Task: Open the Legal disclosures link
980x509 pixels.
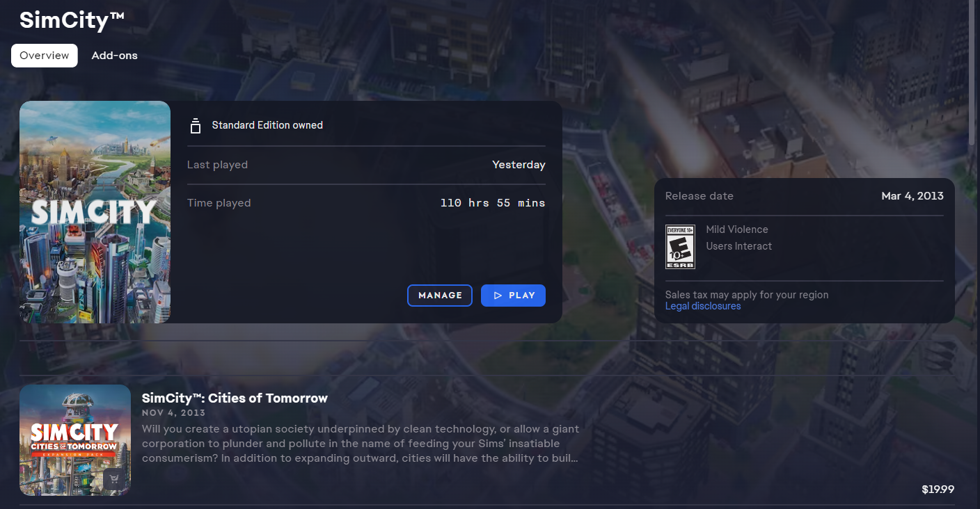Action: (x=703, y=306)
